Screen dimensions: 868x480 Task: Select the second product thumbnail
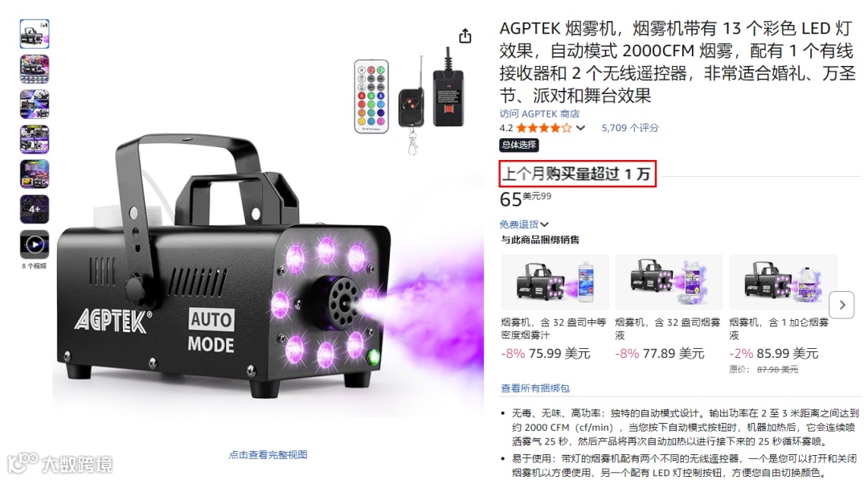point(35,68)
